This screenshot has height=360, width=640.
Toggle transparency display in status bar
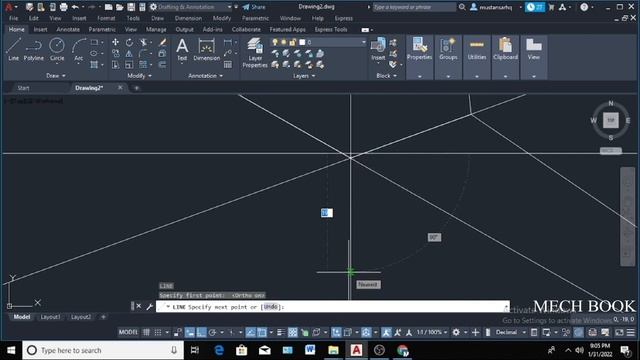coord(293,332)
